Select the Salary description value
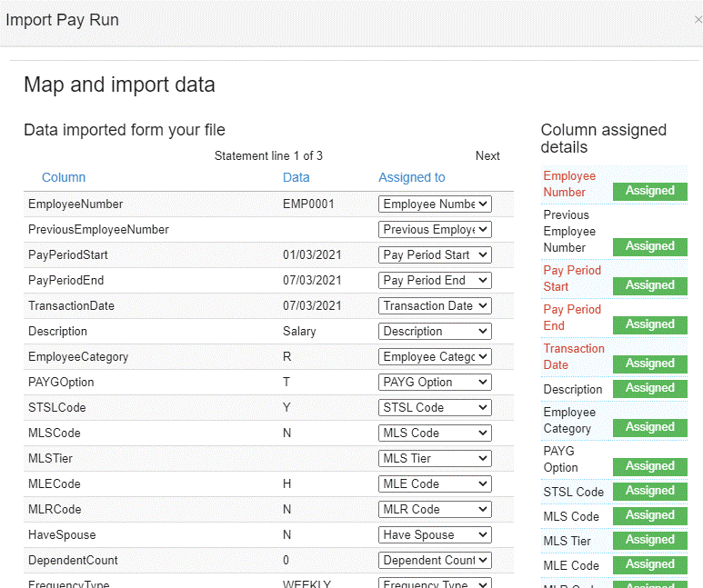Viewport: 703px width, 588px height. pyautogui.click(x=299, y=332)
